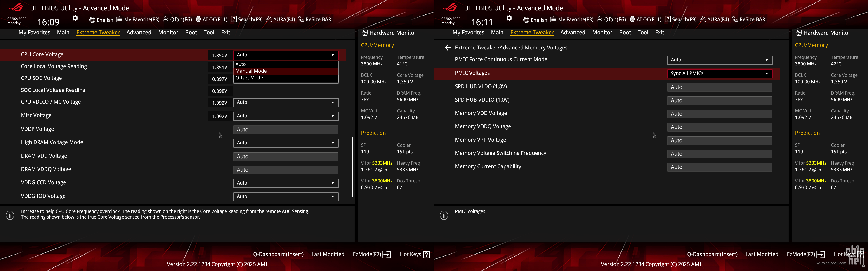This screenshot has width=868, height=271.
Task: Toggle ReSize BAR in right window
Action: point(749,19)
